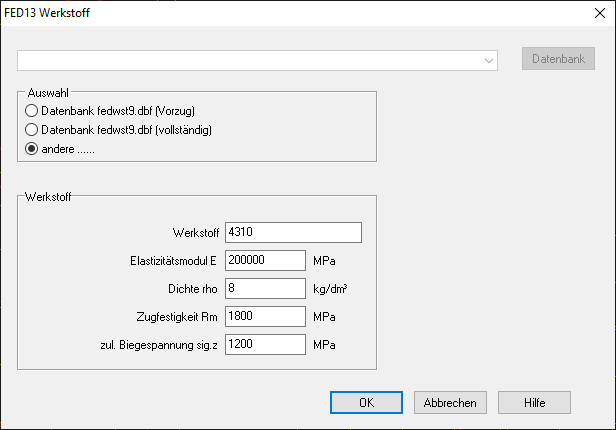Focus the Elastizitätsmodul E value field
Image resolution: width=616 pixels, height=430 pixels.
coord(265,260)
